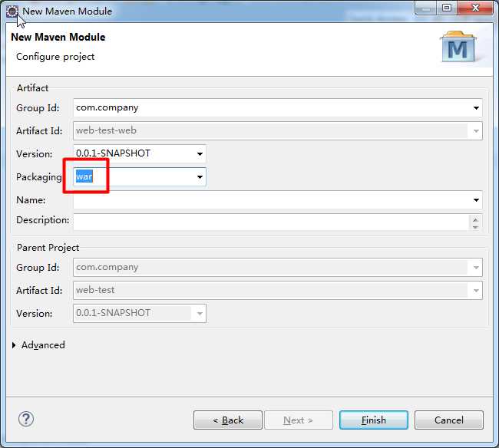Click the Next button
The width and height of the screenshot is (499, 448).
[x=299, y=420]
